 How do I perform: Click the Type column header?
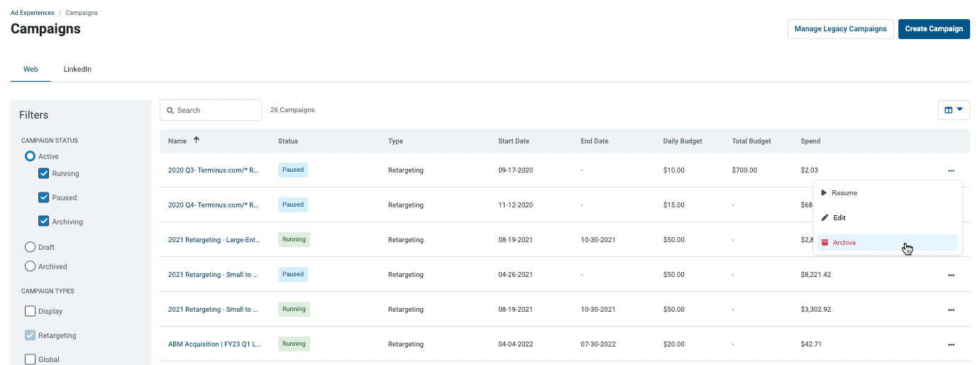click(x=395, y=141)
